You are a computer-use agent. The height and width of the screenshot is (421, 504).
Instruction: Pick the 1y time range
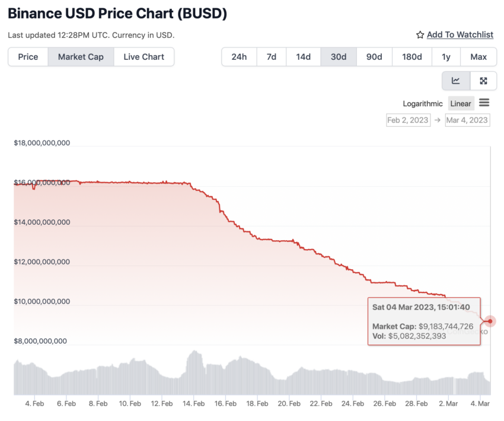446,57
